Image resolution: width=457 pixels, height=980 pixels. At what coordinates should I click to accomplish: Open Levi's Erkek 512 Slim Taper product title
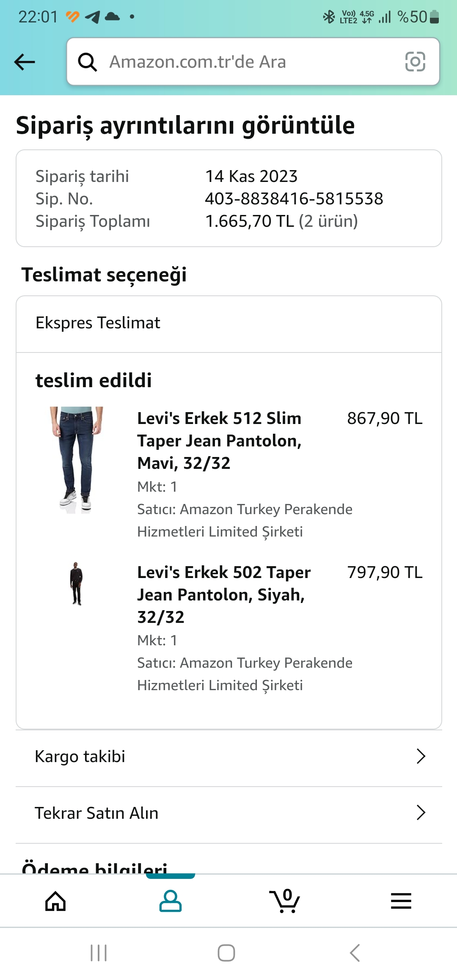219,440
